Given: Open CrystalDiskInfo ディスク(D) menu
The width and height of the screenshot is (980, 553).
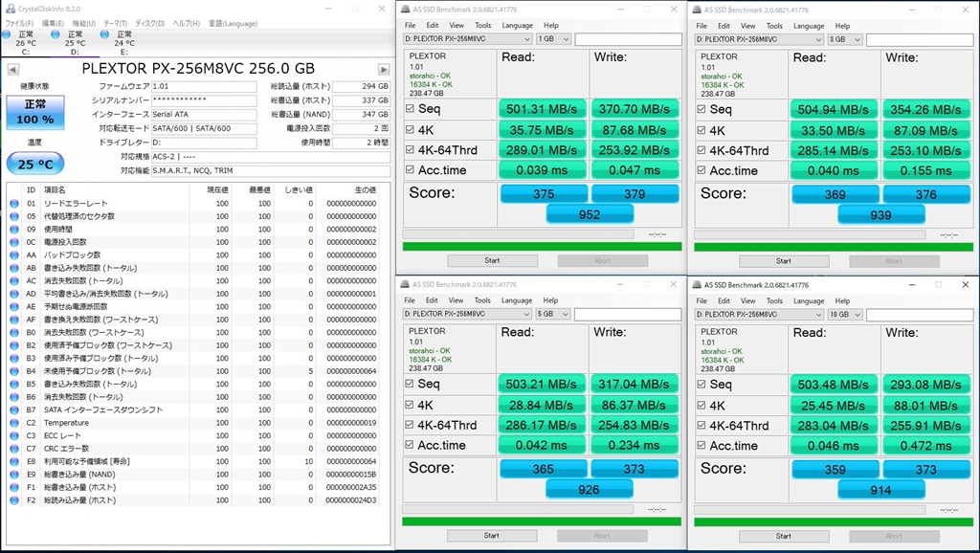Looking at the screenshot, I should (x=150, y=23).
